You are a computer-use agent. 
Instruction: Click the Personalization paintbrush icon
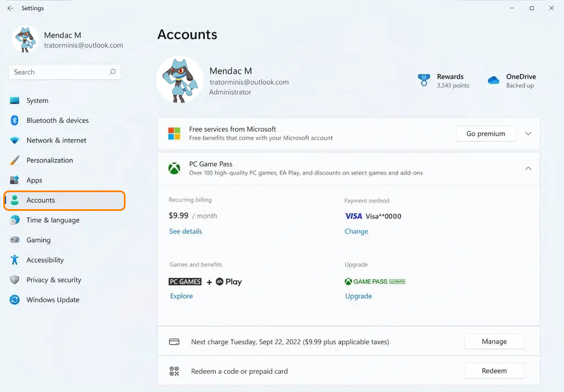(x=15, y=160)
